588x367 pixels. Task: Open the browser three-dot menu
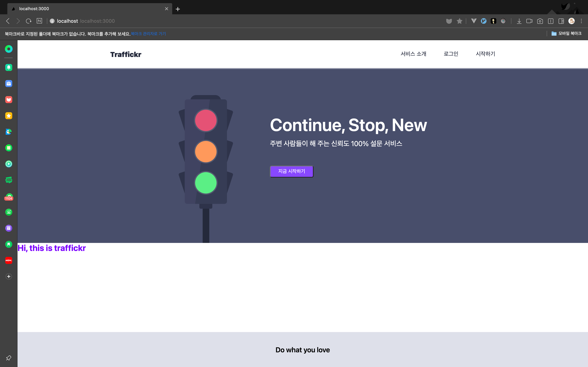(x=581, y=21)
